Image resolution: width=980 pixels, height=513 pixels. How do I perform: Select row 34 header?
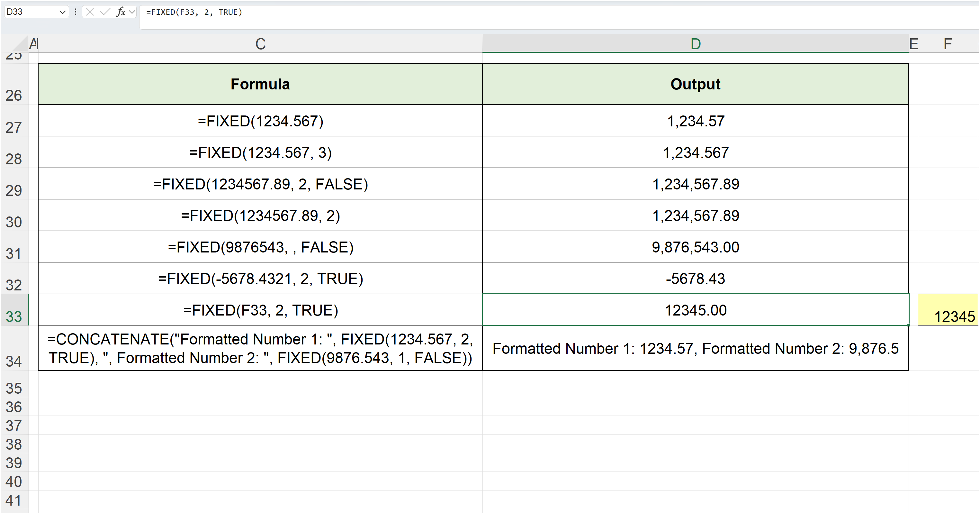point(14,348)
